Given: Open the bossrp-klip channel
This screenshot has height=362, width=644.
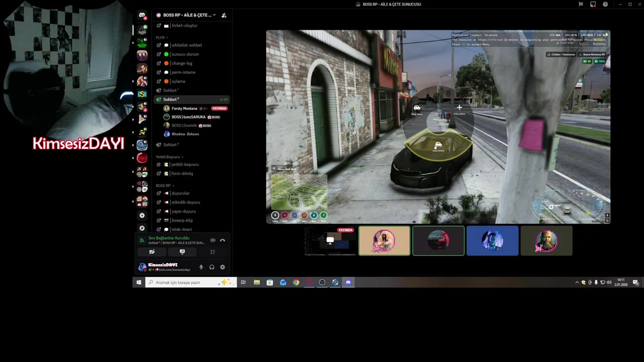Looking at the screenshot, I should click(x=192, y=220).
